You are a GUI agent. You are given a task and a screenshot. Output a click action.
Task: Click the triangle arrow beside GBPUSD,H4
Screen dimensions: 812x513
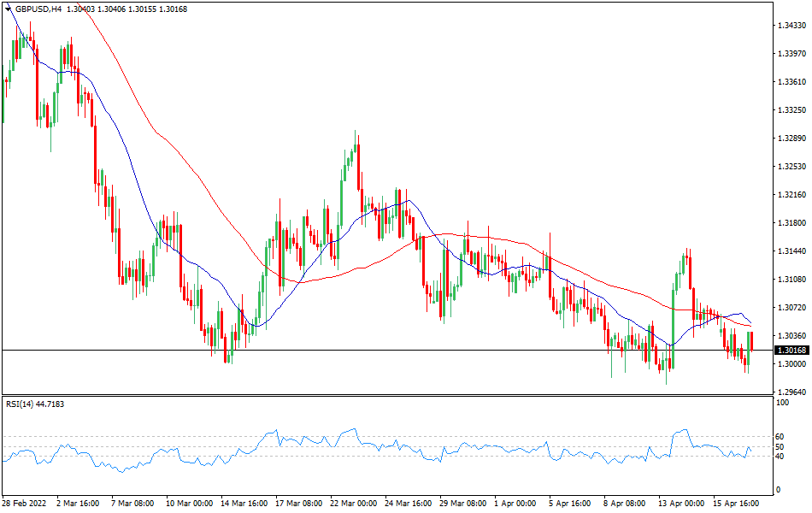8,9
